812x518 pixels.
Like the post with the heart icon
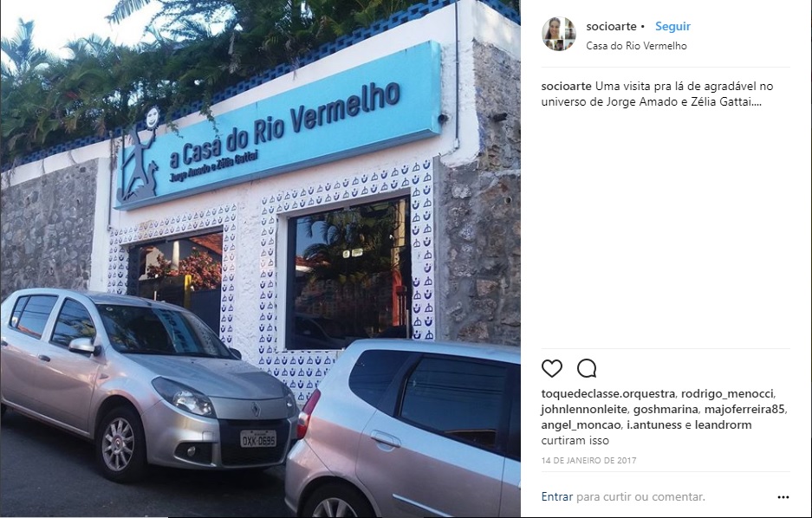point(551,368)
